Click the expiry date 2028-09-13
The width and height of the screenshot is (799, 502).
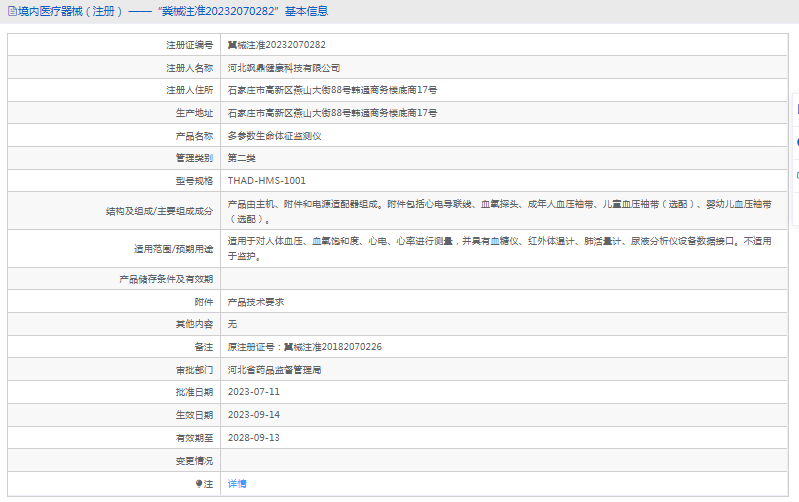tap(254, 438)
